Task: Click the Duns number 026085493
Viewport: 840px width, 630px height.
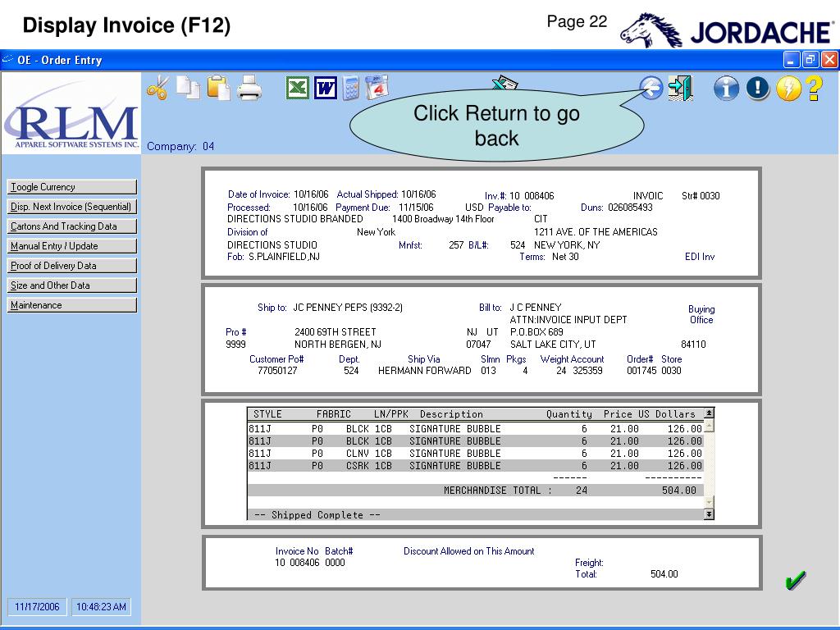Action: (630, 208)
